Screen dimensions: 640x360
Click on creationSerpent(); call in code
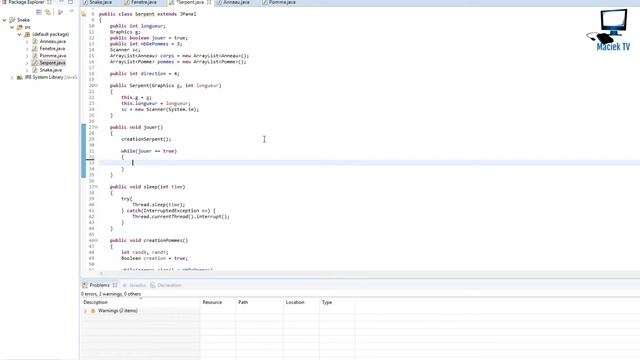[x=146, y=139]
